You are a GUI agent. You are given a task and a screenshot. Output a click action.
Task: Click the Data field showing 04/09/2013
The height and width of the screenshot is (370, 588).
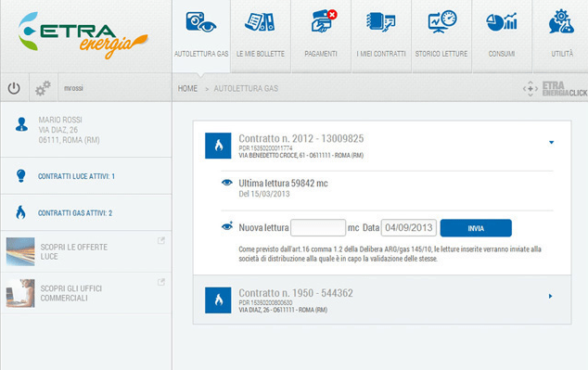409,227
